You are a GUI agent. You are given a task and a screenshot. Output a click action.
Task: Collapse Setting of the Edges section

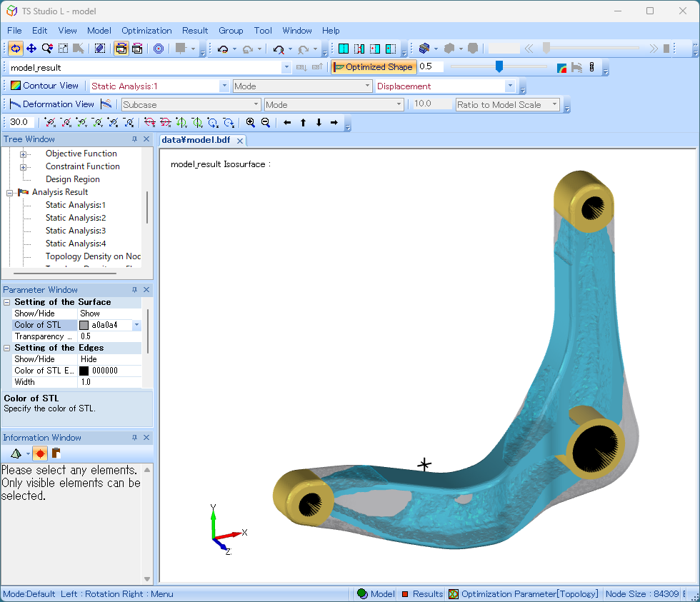coord(6,348)
